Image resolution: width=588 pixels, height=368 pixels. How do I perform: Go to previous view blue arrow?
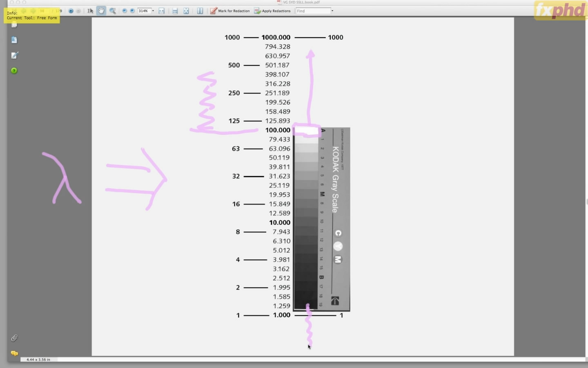[71, 11]
